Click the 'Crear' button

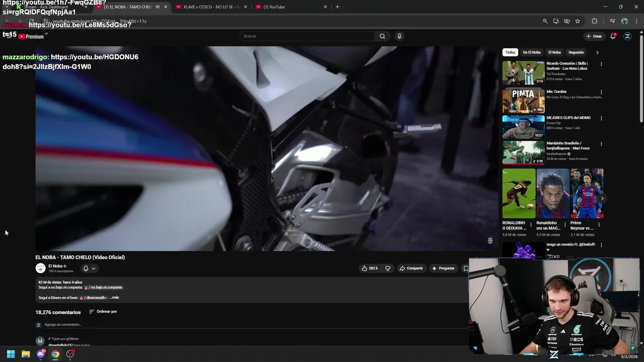(x=594, y=36)
